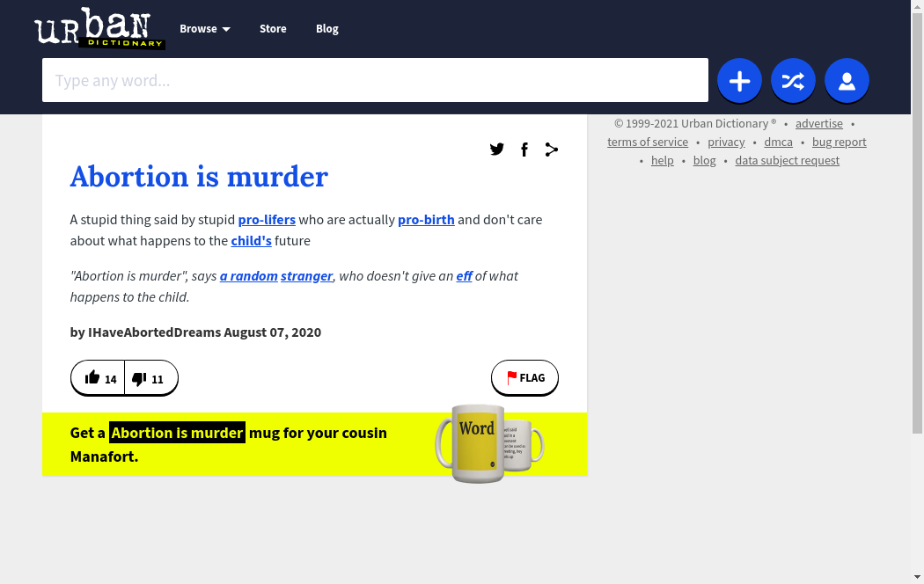Follow the 'pro-birth' definition link
This screenshot has height=584, width=924.
tap(426, 220)
